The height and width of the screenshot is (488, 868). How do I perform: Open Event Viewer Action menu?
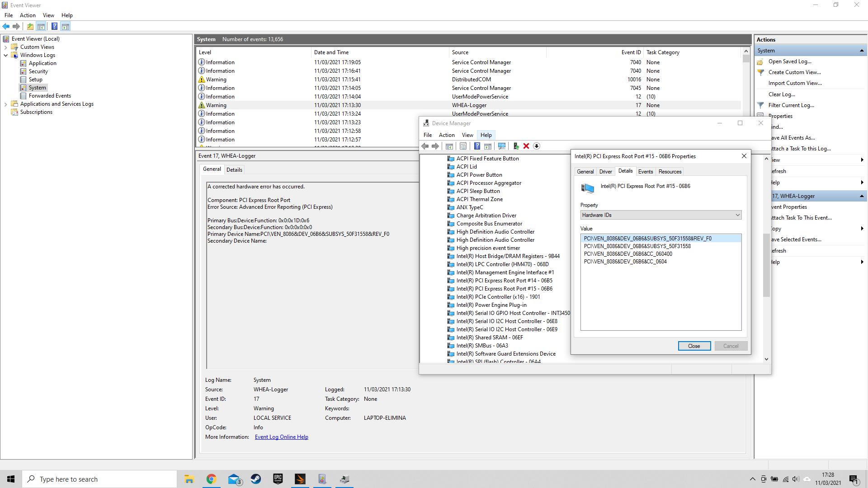pos(28,15)
